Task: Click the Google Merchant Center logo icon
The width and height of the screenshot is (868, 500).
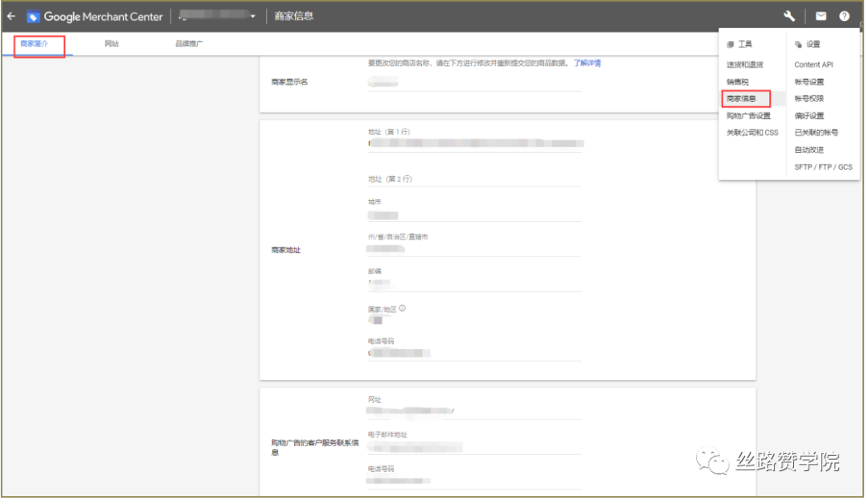Action: point(31,15)
